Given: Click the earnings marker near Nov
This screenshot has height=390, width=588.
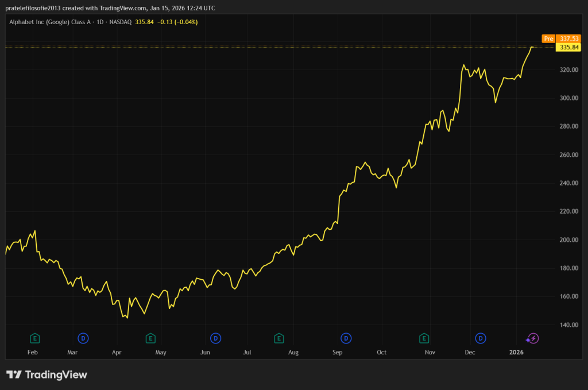Looking at the screenshot, I should (x=424, y=338).
